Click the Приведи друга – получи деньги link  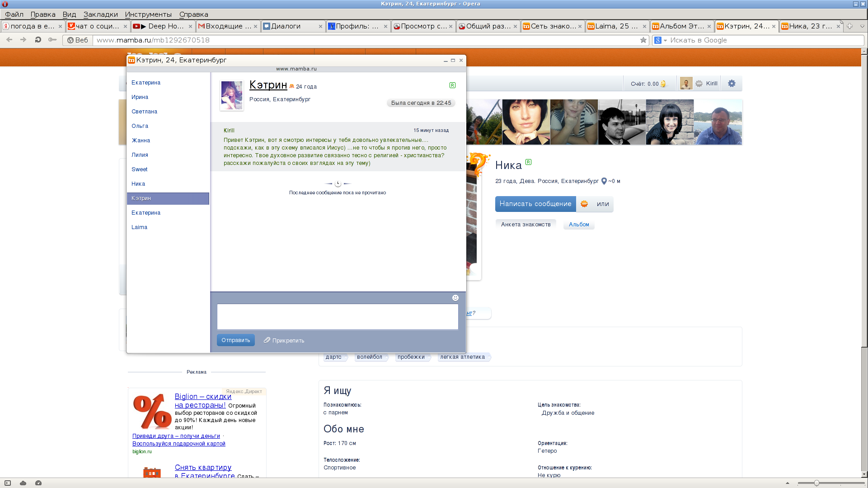click(x=176, y=436)
